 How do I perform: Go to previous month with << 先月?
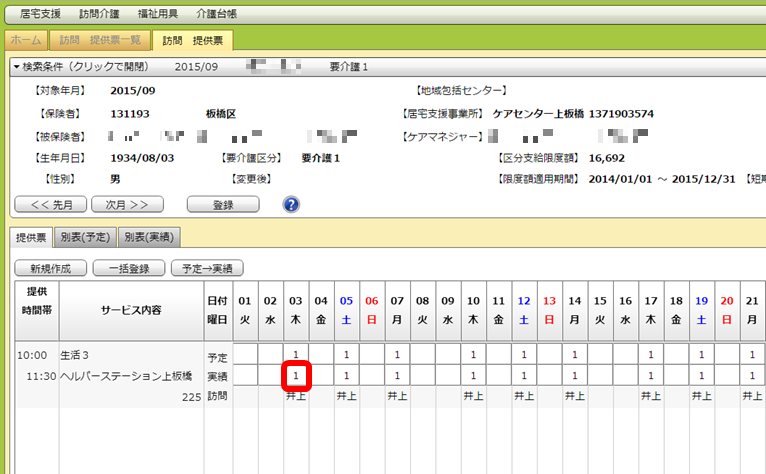coord(49,204)
